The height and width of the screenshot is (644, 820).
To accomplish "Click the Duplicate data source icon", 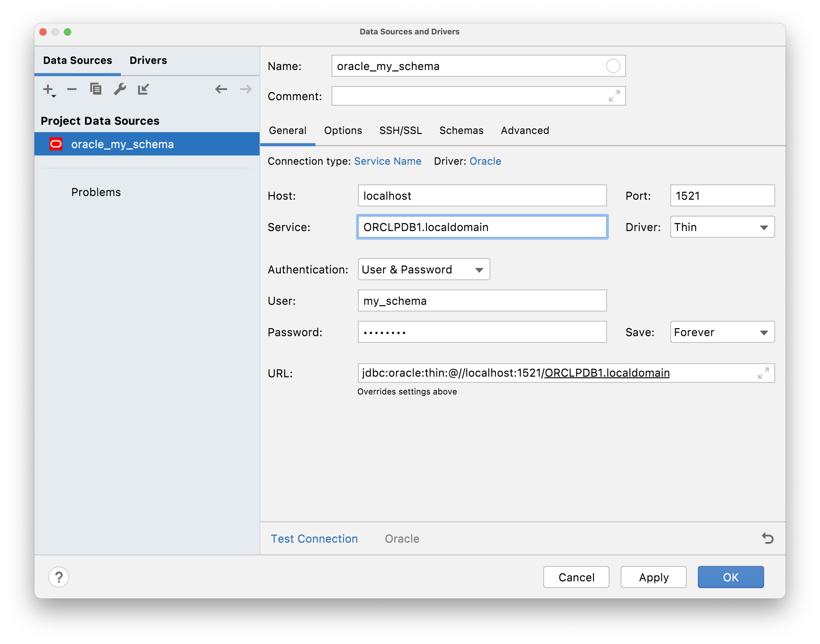I will coord(96,89).
